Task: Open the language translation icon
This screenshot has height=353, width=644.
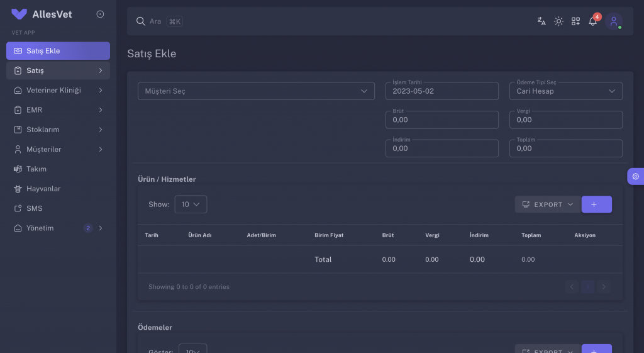Action: pyautogui.click(x=541, y=21)
